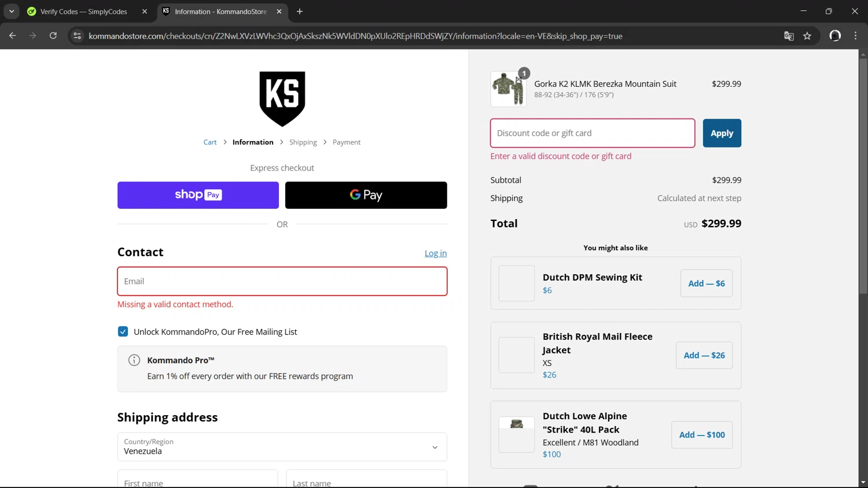
Task: Click 'Enter a valid discount code' error text
Action: click(x=561, y=156)
